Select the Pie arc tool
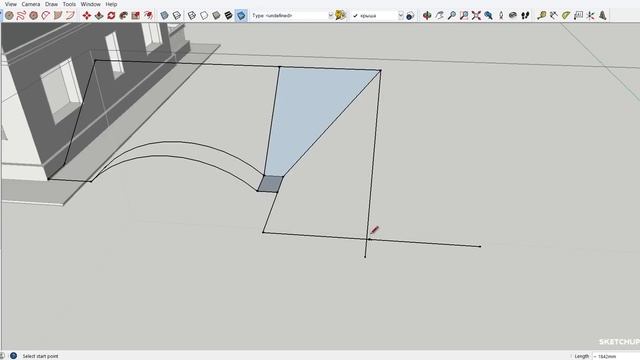Screen dimensions: 640x360 [x=70, y=16]
